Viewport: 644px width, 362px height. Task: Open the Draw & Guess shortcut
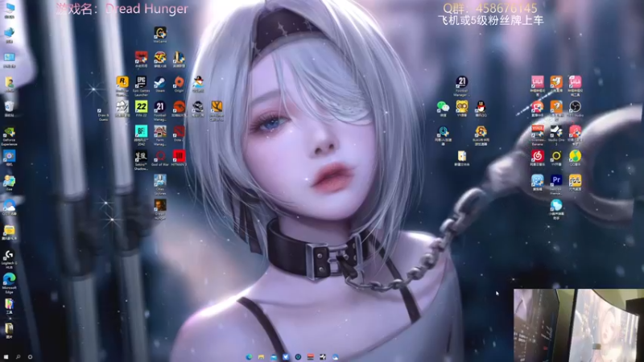(x=103, y=114)
